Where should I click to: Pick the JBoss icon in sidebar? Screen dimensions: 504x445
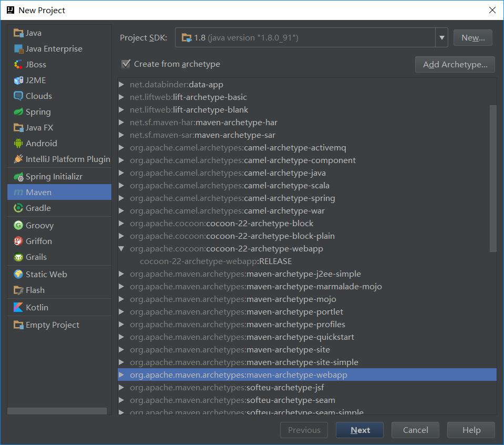(18, 64)
